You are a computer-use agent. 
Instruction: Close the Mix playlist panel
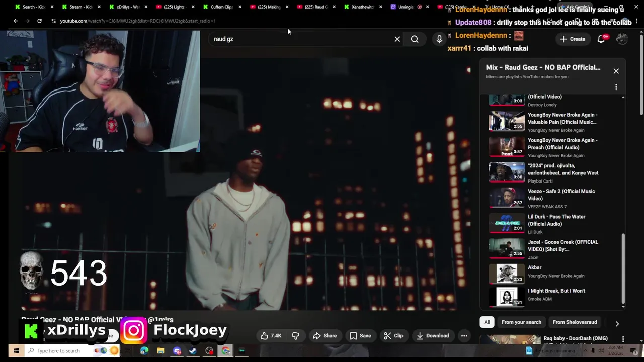[616, 71]
